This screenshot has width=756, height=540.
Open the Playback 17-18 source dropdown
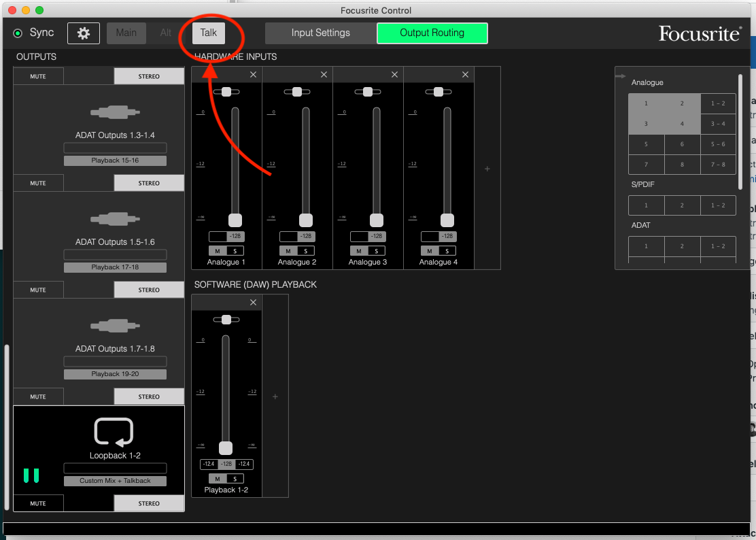[x=115, y=267]
